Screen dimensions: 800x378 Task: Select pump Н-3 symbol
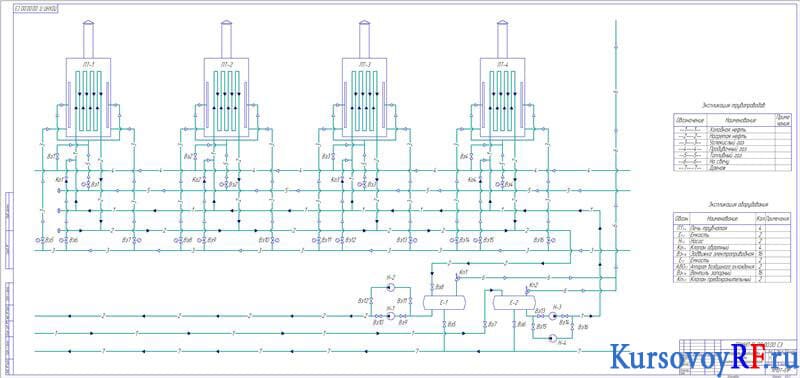pos(553,316)
